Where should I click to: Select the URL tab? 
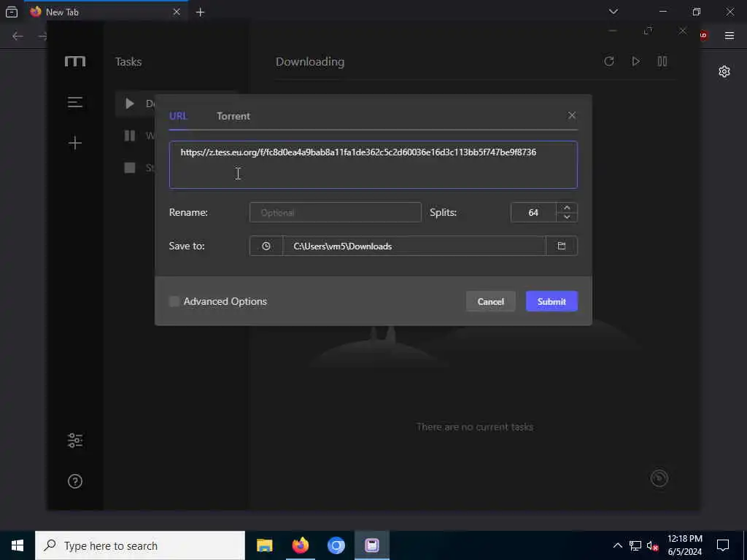pyautogui.click(x=178, y=116)
